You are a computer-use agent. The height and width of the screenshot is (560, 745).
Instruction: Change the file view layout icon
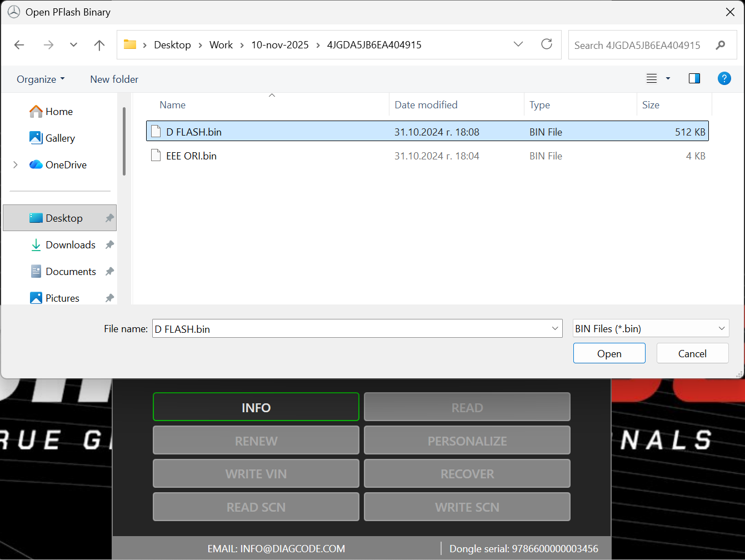click(x=652, y=78)
